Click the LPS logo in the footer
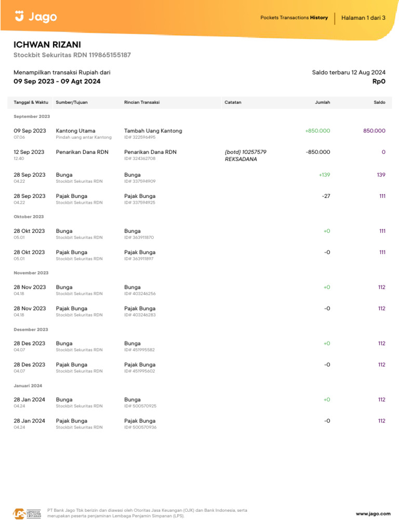Viewport: 399px width, 532px height. [27, 513]
